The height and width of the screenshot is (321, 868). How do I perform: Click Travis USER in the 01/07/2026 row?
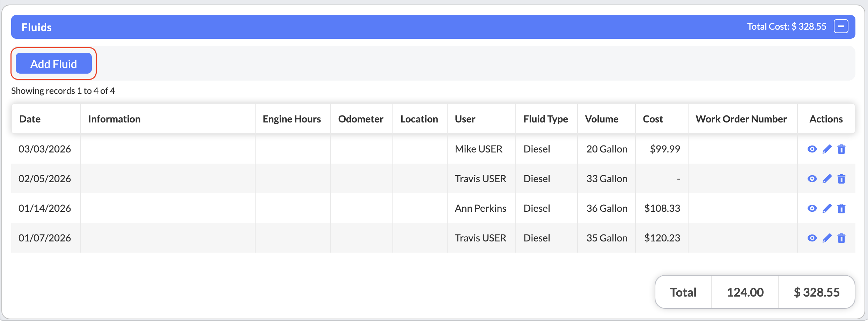pyautogui.click(x=480, y=238)
